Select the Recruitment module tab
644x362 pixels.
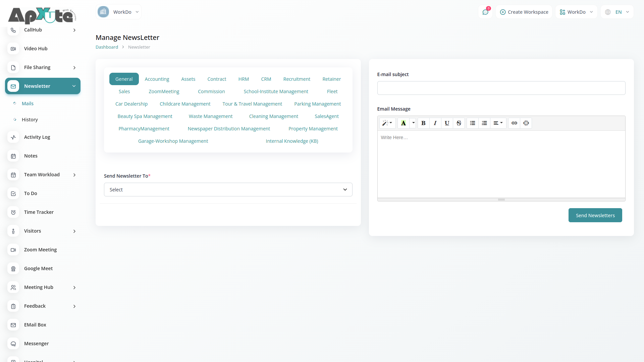click(x=297, y=79)
